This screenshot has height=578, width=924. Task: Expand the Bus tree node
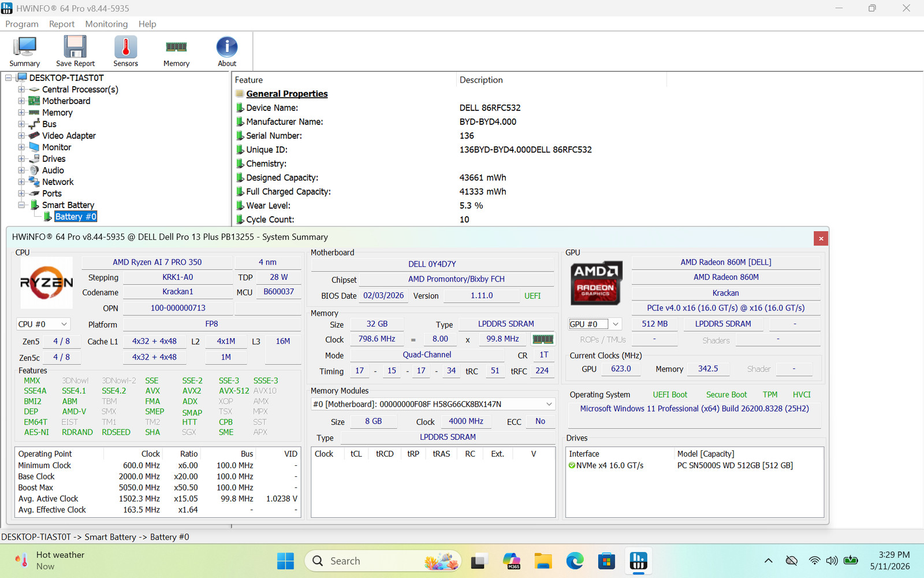pyautogui.click(x=21, y=124)
